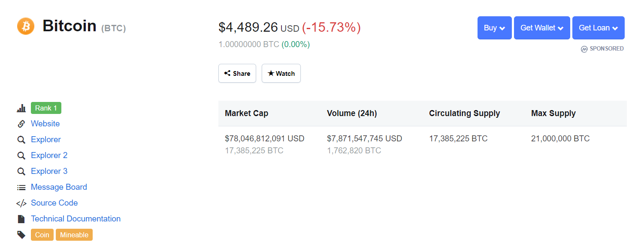Click the document icon beside Technical Documentation

click(x=21, y=219)
